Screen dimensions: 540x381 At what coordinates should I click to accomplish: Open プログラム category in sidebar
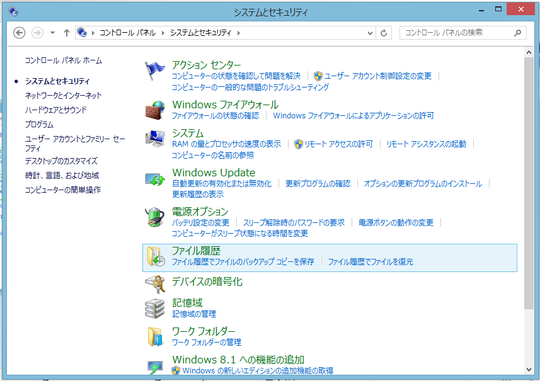click(x=39, y=124)
